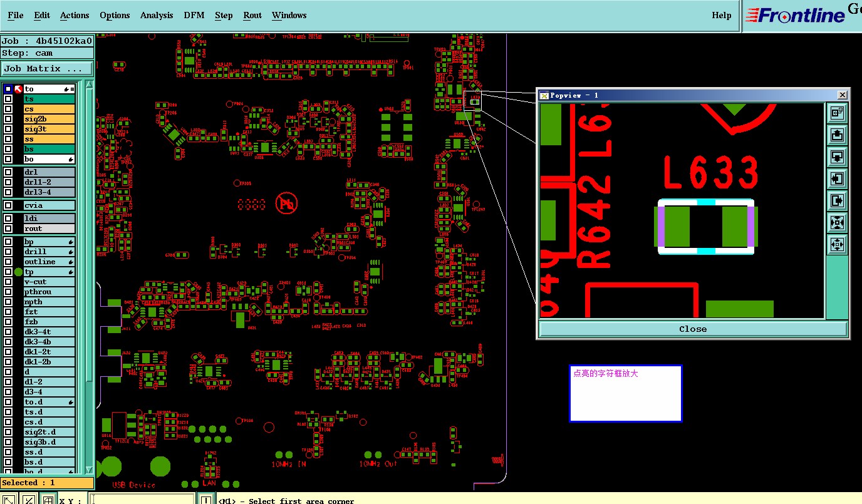Click the Popview zoom-in arrows icon
This screenshot has width=862, height=504.
tap(838, 222)
